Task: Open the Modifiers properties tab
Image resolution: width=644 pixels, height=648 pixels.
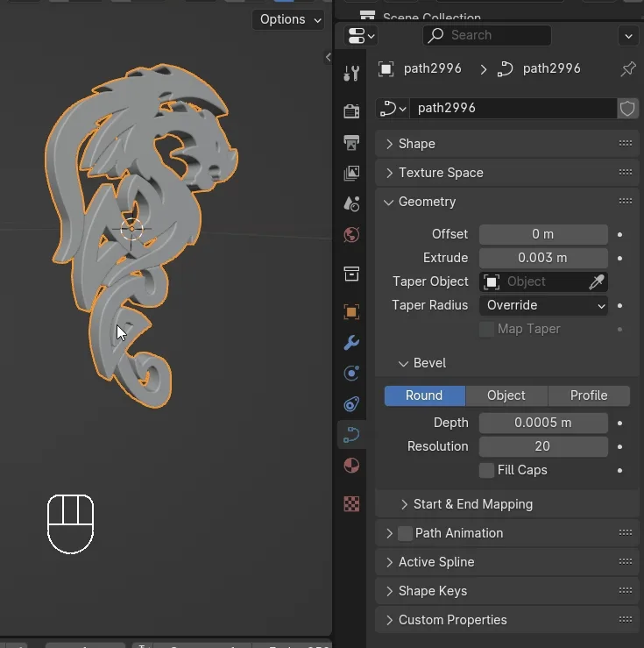Action: point(351,343)
